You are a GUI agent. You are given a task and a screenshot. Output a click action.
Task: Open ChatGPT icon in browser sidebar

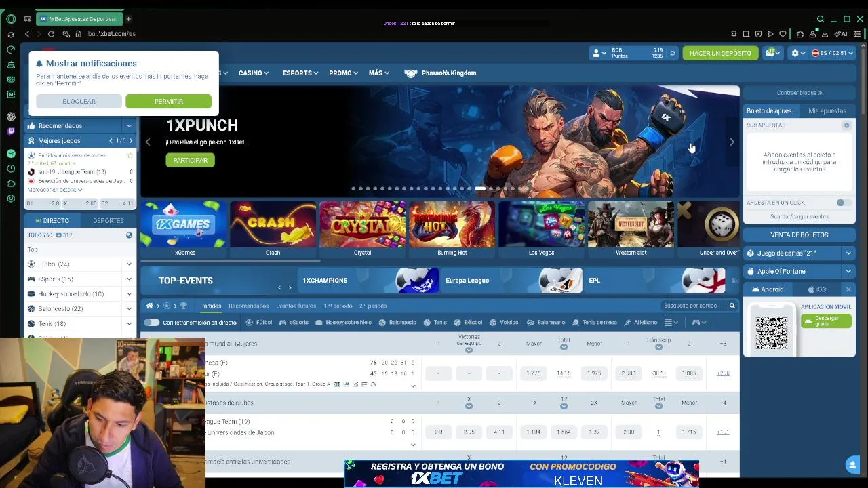click(11, 117)
